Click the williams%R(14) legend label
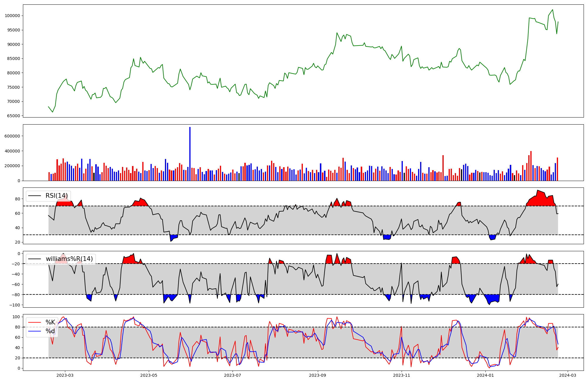 point(69,259)
